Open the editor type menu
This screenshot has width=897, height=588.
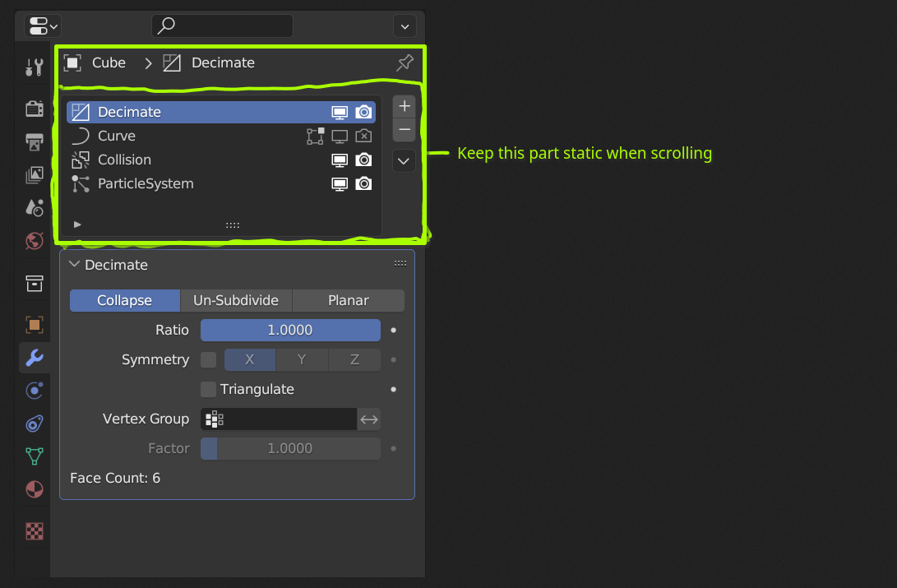(x=44, y=25)
